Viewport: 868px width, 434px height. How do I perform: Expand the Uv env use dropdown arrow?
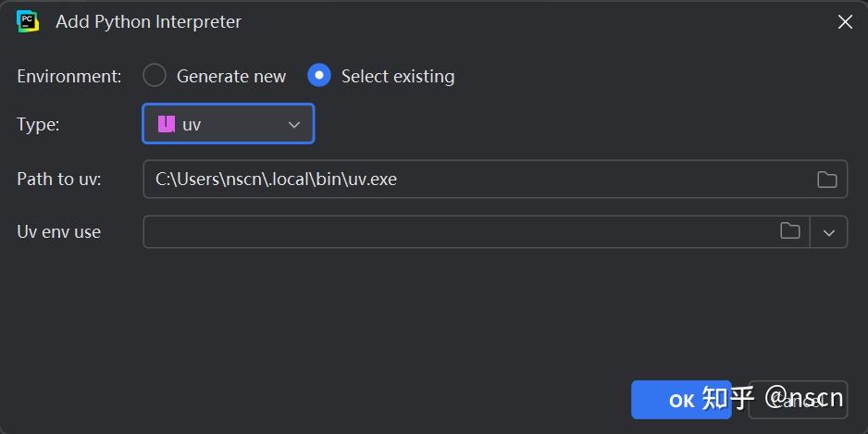[x=829, y=232]
